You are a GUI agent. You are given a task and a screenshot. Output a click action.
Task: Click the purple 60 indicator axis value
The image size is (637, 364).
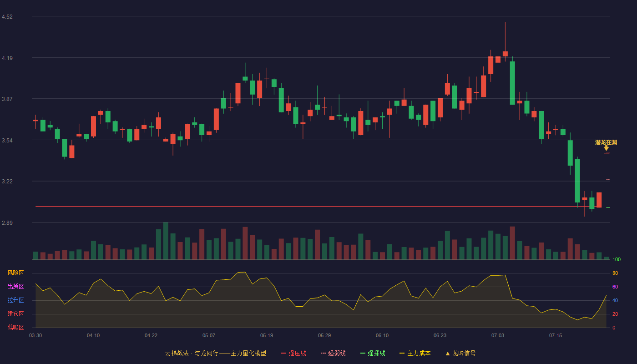click(615, 287)
